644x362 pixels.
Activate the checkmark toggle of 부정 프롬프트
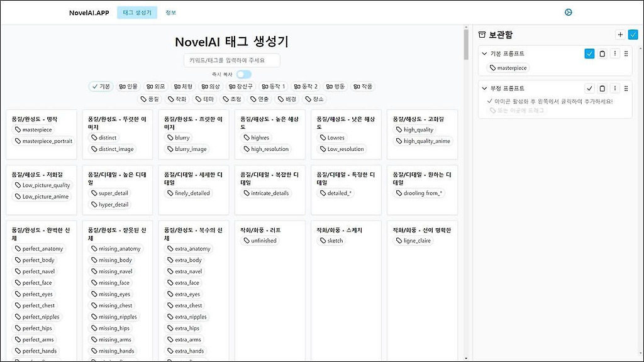point(589,88)
